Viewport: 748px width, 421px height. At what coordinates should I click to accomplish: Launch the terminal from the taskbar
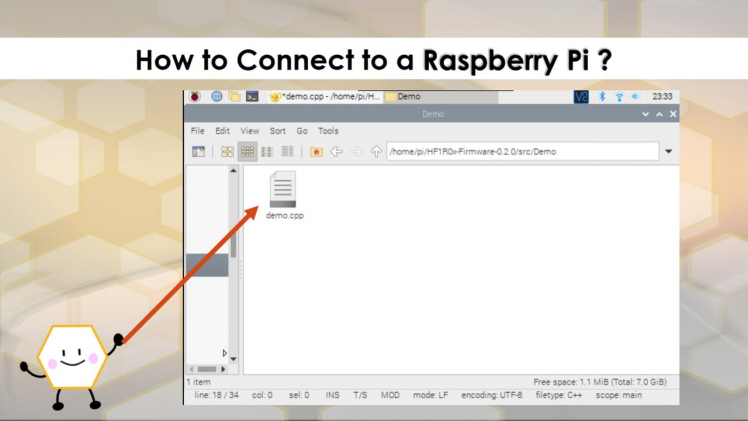pyautogui.click(x=252, y=96)
